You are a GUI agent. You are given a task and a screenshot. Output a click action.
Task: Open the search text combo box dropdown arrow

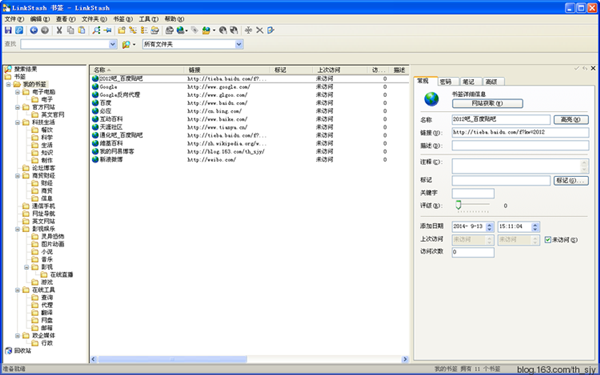pyautogui.click(x=112, y=44)
